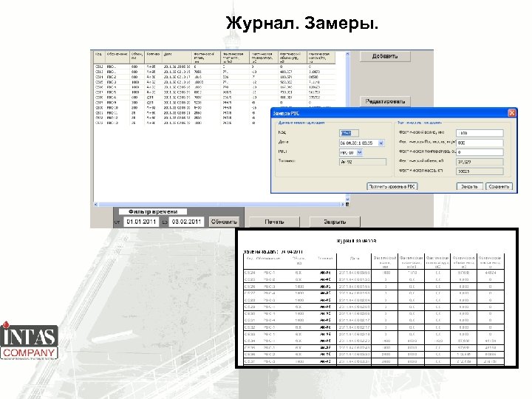Viewport: 532px width, 399px height.
Task: Select the РВС-2 row in the journal table
Action: click(214, 77)
